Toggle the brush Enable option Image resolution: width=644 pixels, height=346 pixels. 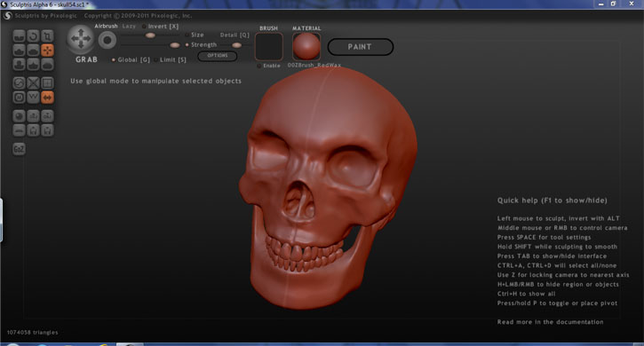click(268, 66)
